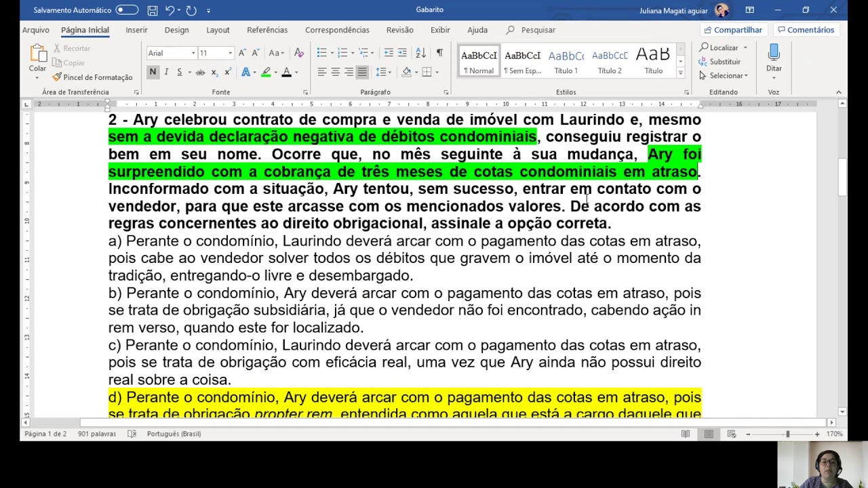Apply the Título 1 style
Viewport: 868px width, 488px height.
point(566,61)
